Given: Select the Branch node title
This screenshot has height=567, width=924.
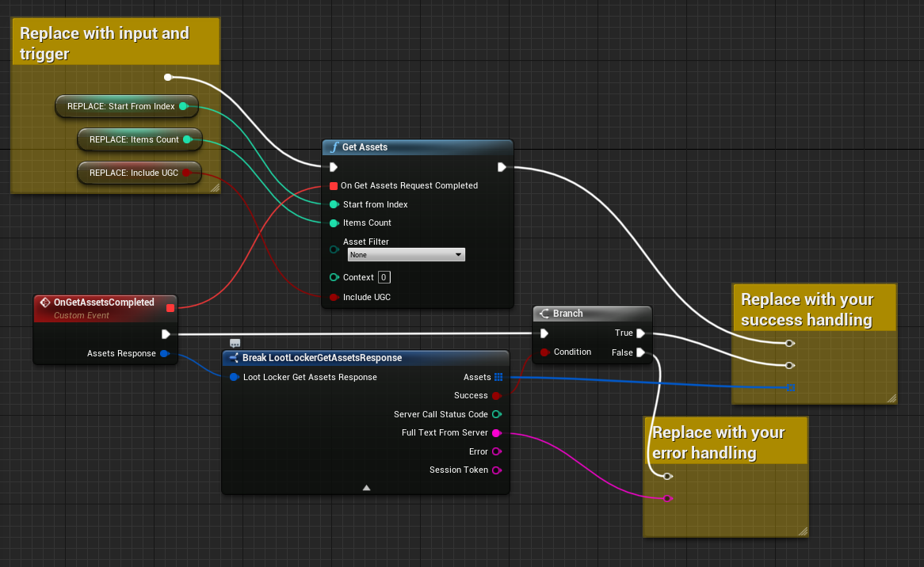Looking at the screenshot, I should click(567, 314).
